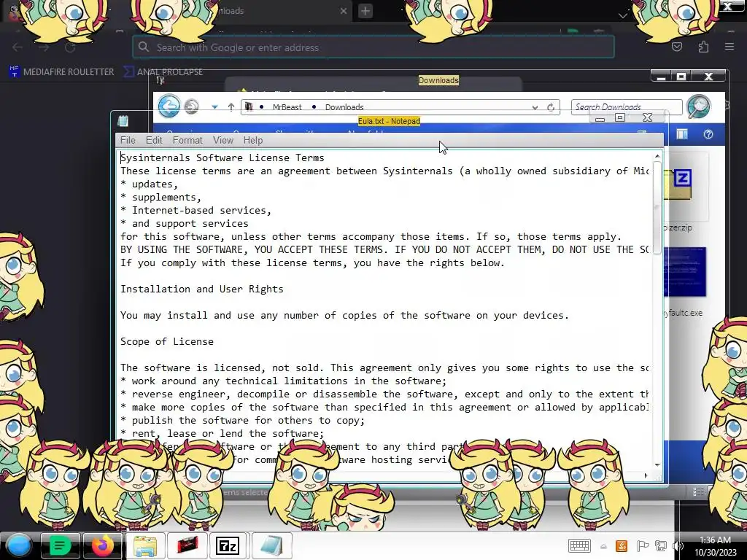The image size is (747, 560).
Task: Click the Firefox back arrow
Action: [18, 47]
